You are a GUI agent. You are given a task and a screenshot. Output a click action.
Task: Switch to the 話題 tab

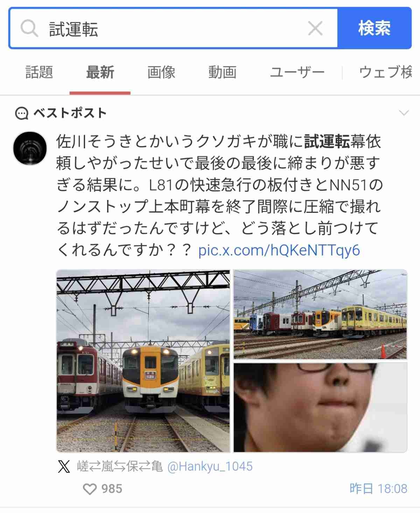point(39,72)
